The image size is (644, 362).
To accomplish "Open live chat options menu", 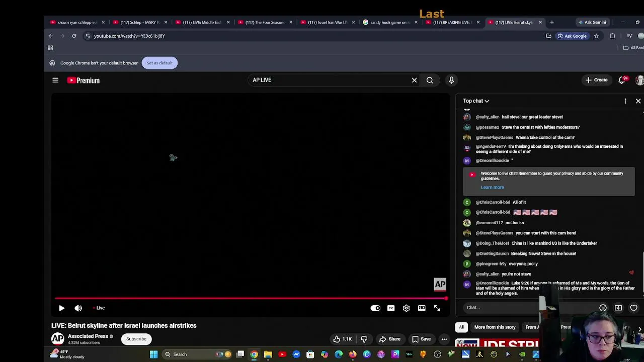I will click(x=625, y=101).
